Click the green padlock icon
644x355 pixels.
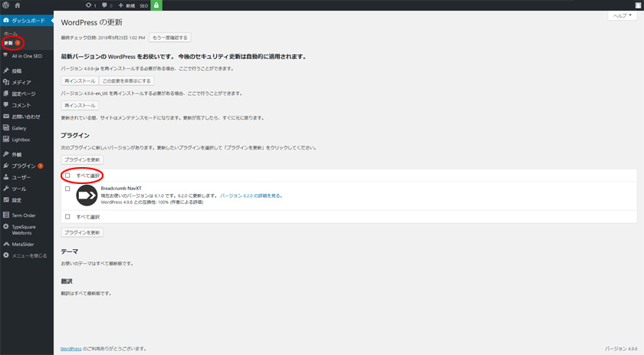[156, 5]
